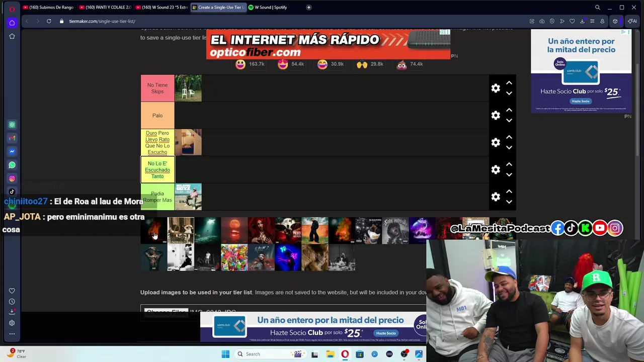Move Podia Romper Mas row down
This screenshot has height=362, width=644.
[x=509, y=202]
